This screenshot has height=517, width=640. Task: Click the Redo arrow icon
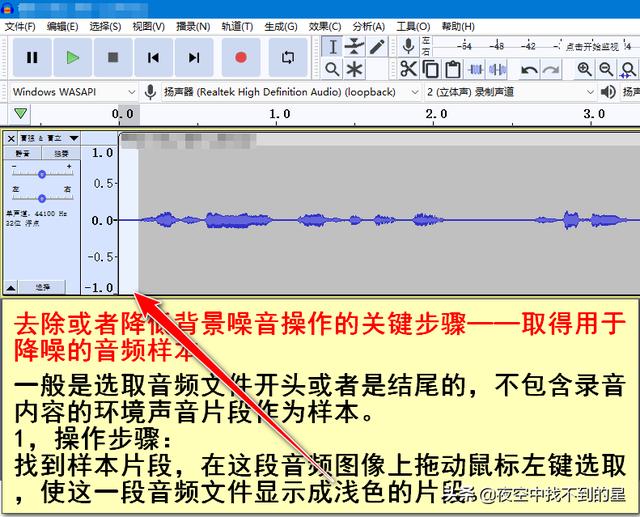[x=551, y=70]
